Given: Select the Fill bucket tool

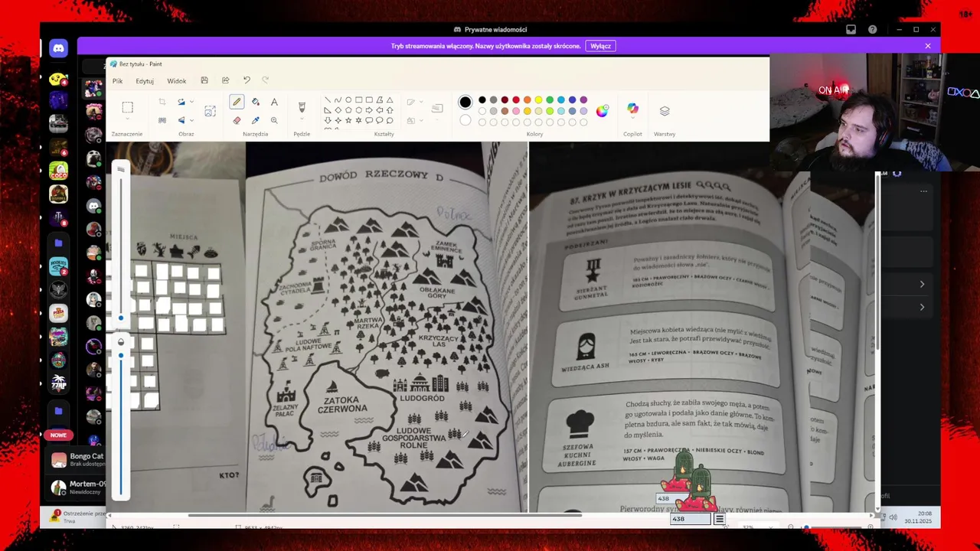Looking at the screenshot, I should click(256, 102).
